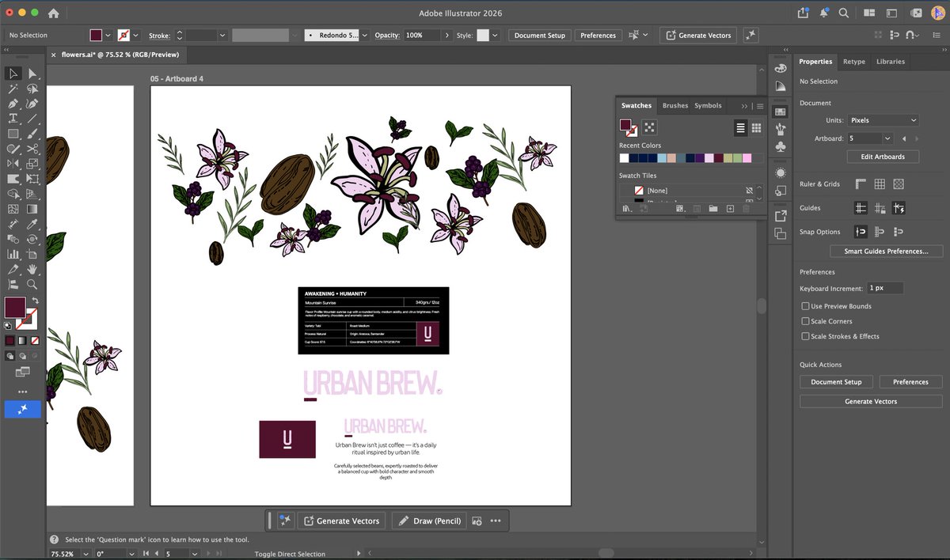Select the flowers.ai document tab
950x560 pixels.
pyautogui.click(x=120, y=55)
